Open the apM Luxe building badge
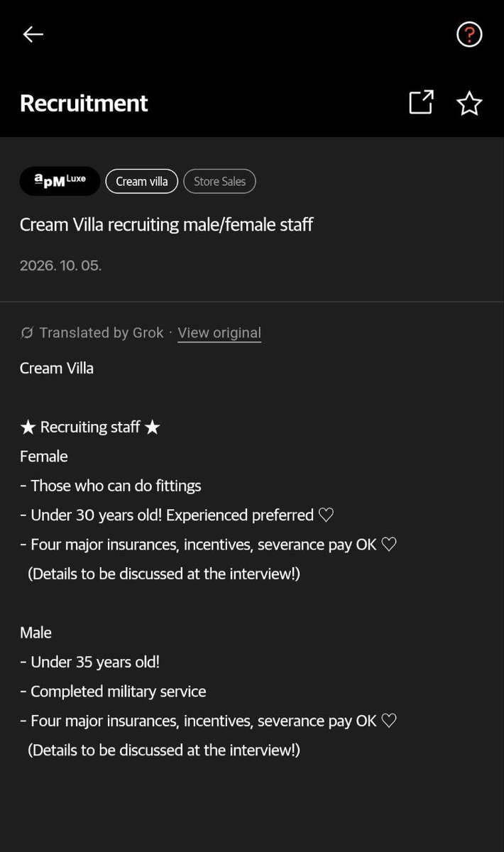This screenshot has width=504, height=852. pyautogui.click(x=60, y=181)
